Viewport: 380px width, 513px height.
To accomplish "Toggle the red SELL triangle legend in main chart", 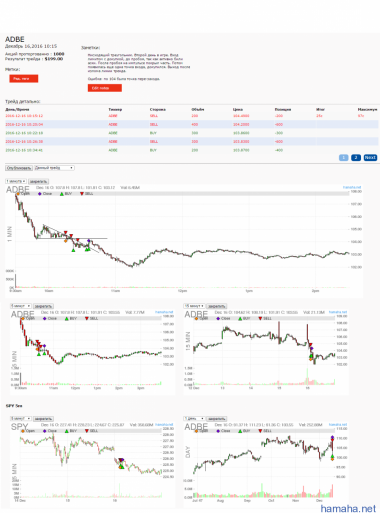I will click(x=82, y=194).
